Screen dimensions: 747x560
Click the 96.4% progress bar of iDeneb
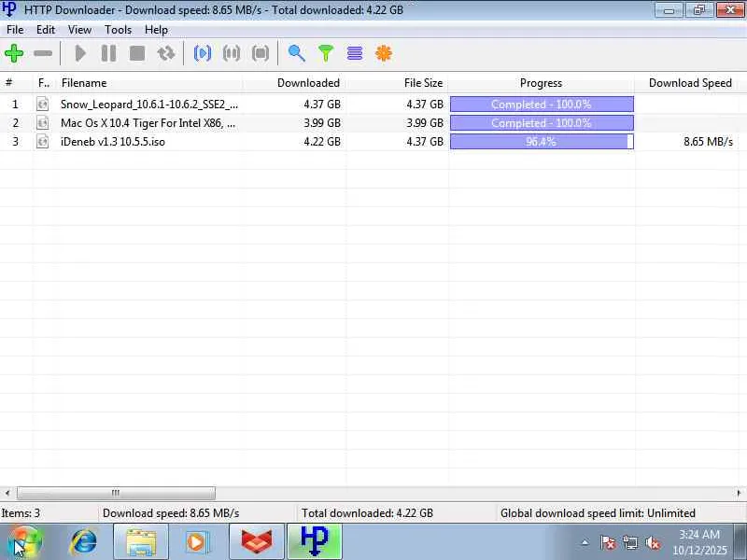pyautogui.click(x=542, y=142)
